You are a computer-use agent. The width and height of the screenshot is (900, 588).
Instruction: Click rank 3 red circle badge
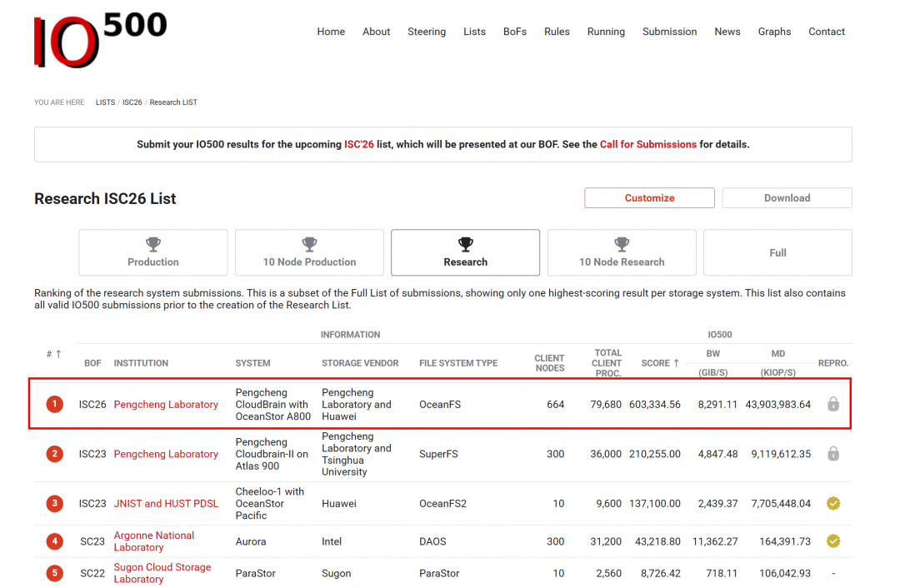[x=54, y=503]
